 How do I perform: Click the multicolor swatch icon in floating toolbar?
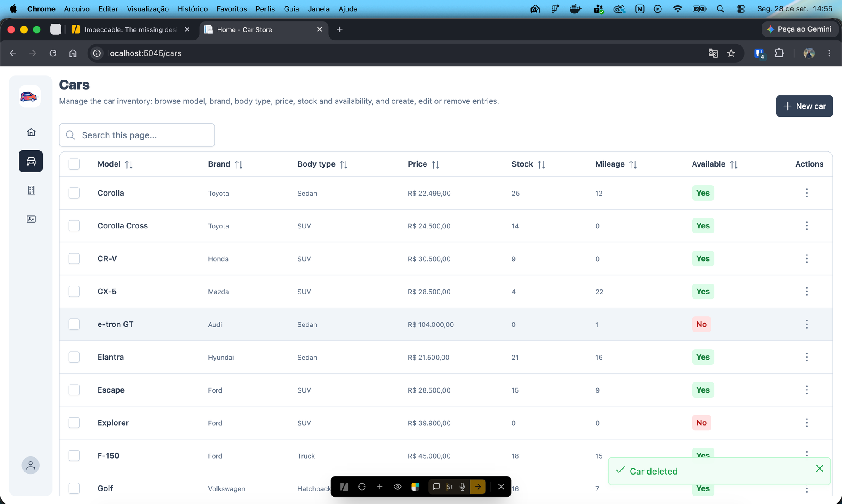coord(415,487)
